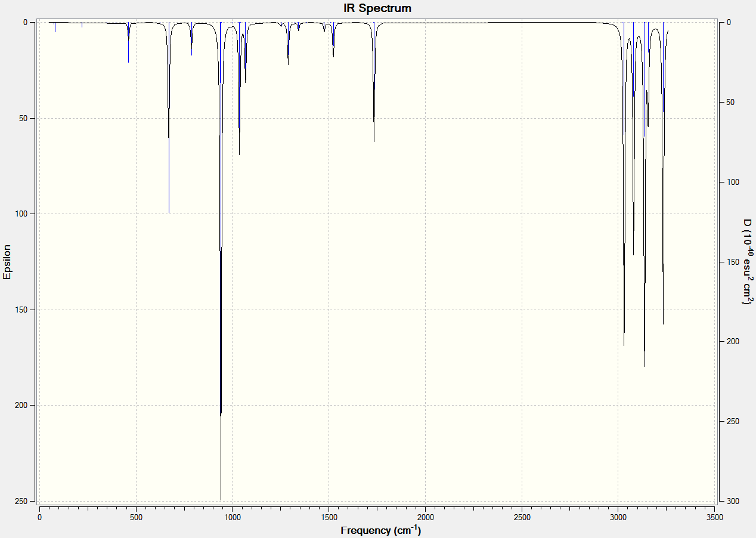
Task: Click the Frequency (cm-1) x-axis label
Action: coord(380,530)
